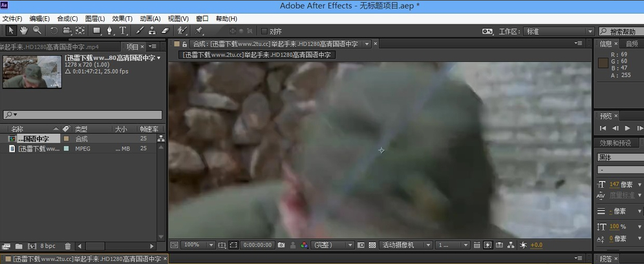Image resolution: width=644 pixels, height=264 pixels.
Task: Play the preview with play button
Action: (628, 128)
